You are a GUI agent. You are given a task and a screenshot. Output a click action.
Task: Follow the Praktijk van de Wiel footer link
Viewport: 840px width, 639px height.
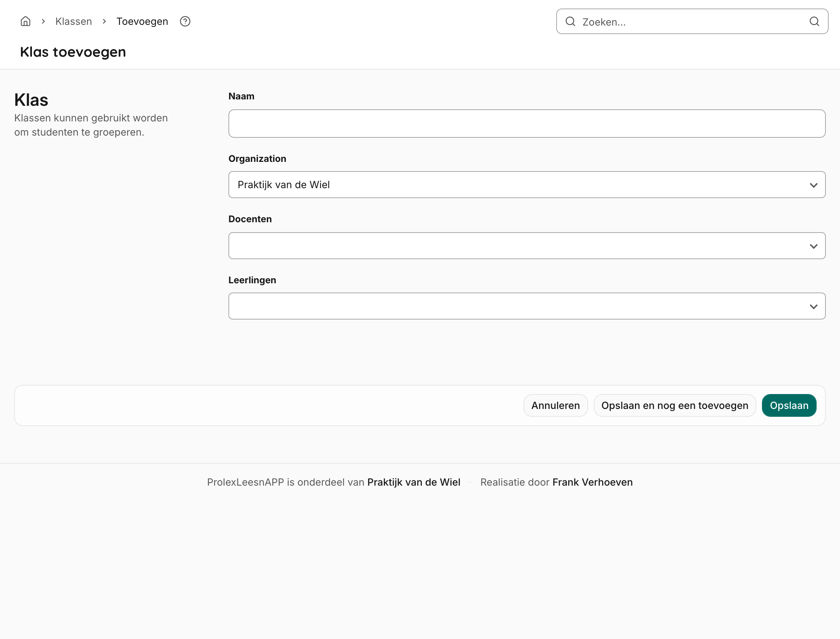coord(414,482)
